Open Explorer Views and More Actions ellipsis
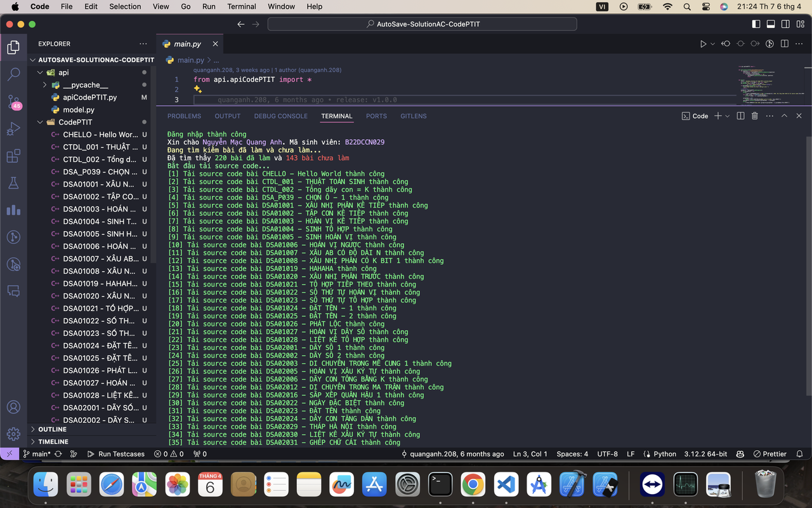 tap(143, 44)
